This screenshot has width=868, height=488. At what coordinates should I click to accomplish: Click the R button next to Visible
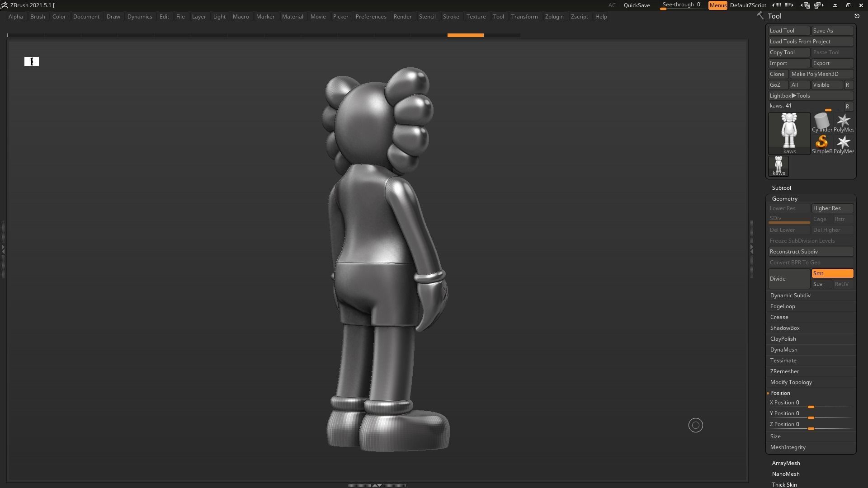pyautogui.click(x=848, y=85)
